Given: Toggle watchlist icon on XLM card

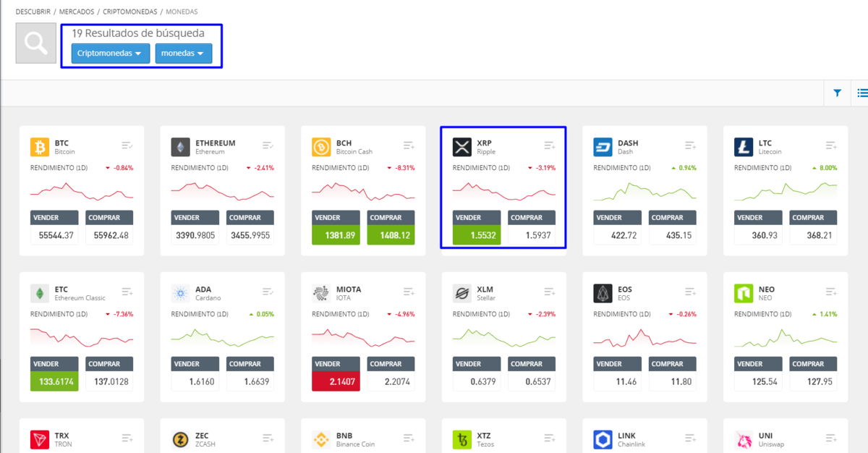Looking at the screenshot, I should (x=550, y=292).
